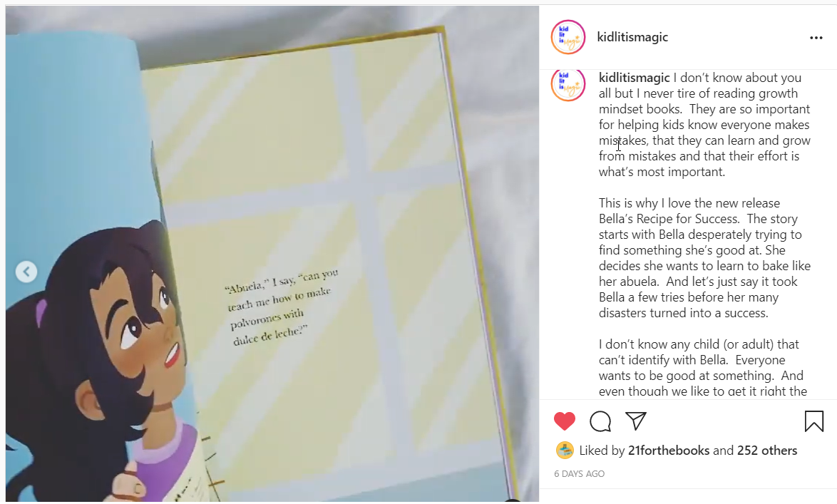Go to the previous carousel slide
Image resolution: width=837 pixels, height=504 pixels.
(x=26, y=272)
